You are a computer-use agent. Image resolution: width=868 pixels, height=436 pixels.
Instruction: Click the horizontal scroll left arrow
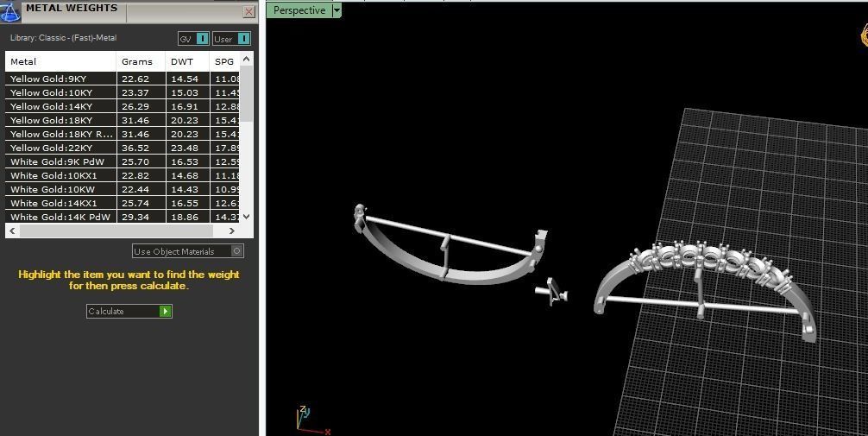click(x=12, y=231)
